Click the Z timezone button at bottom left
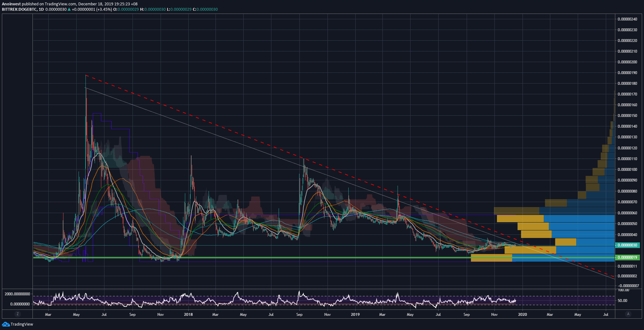 point(18,314)
